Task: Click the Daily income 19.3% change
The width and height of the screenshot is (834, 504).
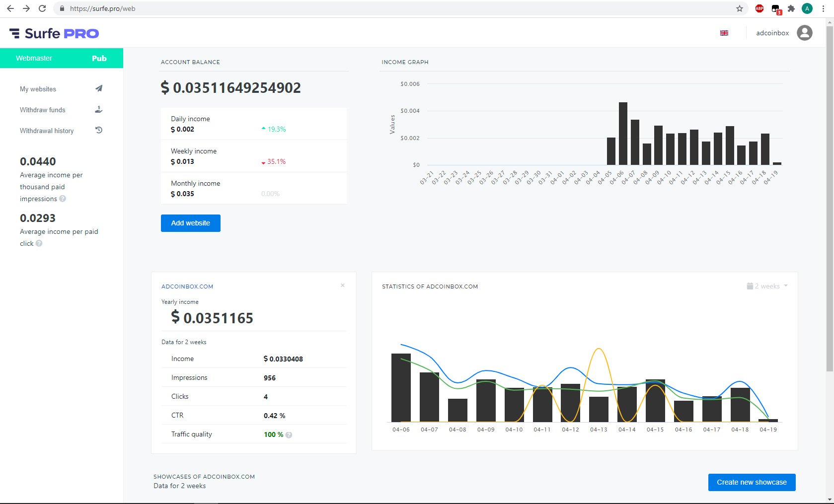Action: [274, 129]
